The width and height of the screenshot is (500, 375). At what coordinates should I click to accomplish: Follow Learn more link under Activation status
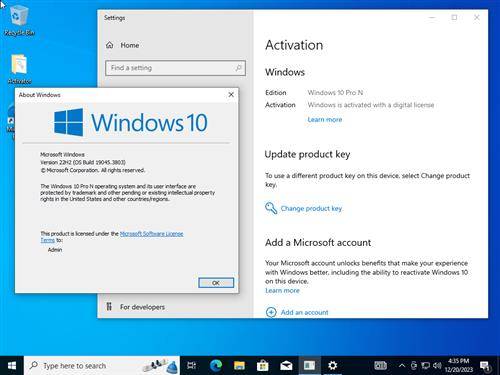pyautogui.click(x=325, y=120)
